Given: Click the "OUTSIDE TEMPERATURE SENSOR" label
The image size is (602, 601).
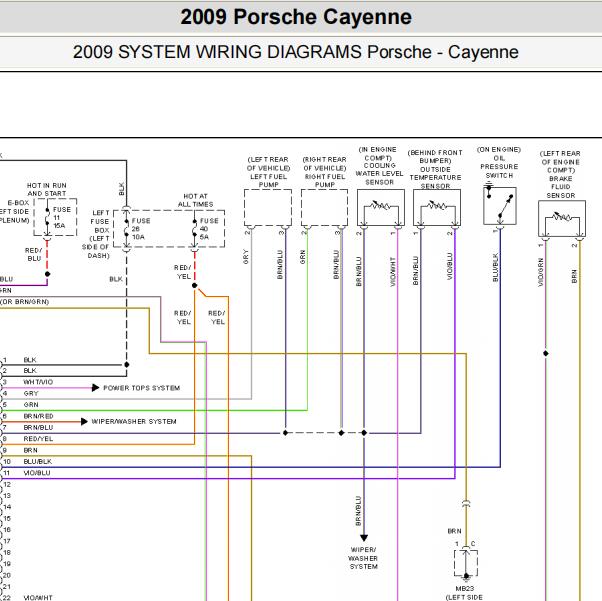Looking at the screenshot, I should 435,178.
